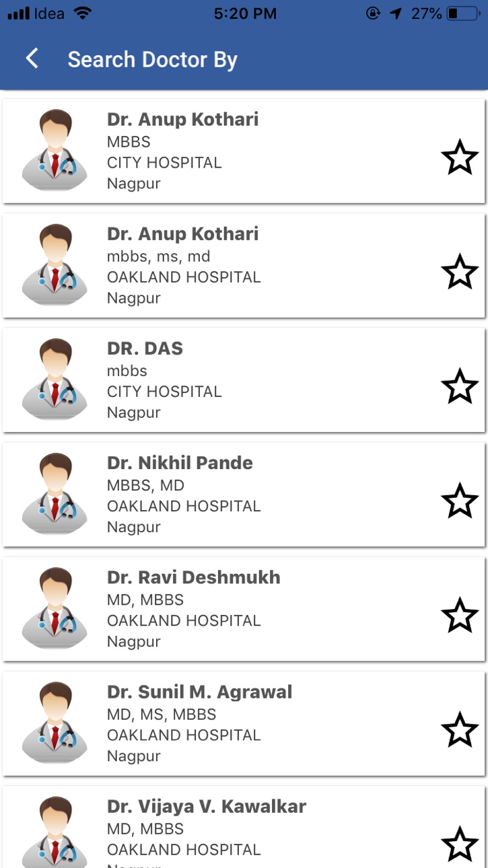
Task: Tap the Search Doctor By title
Action: click(x=153, y=60)
